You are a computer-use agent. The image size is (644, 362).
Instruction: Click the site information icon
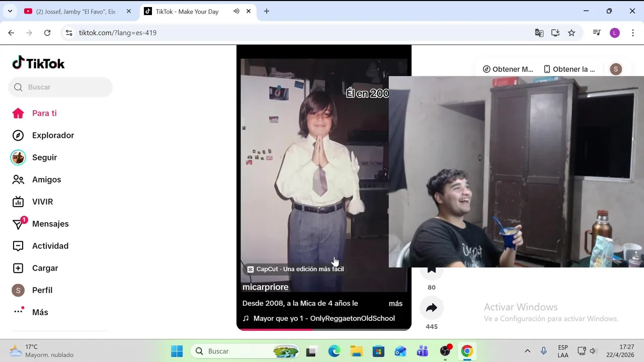pyautogui.click(x=69, y=33)
